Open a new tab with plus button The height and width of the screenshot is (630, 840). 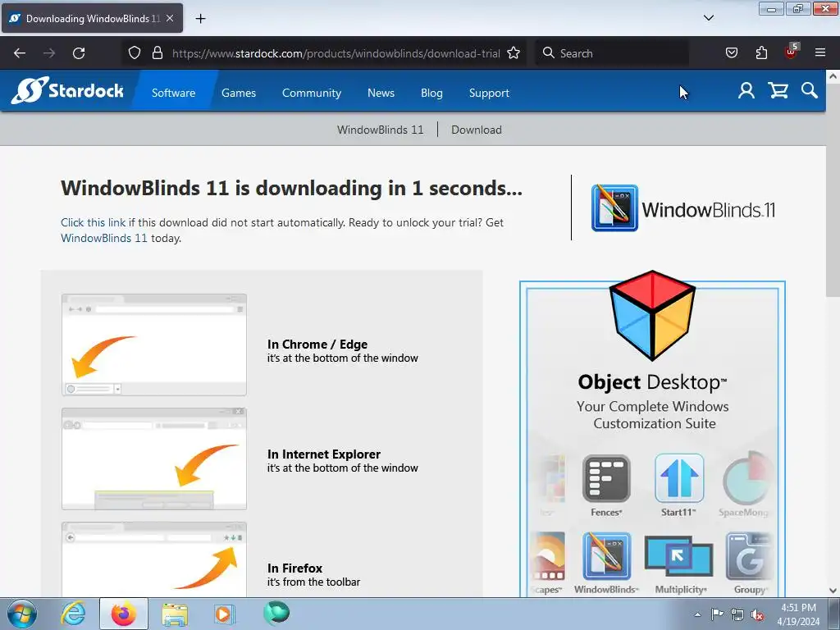pyautogui.click(x=200, y=19)
